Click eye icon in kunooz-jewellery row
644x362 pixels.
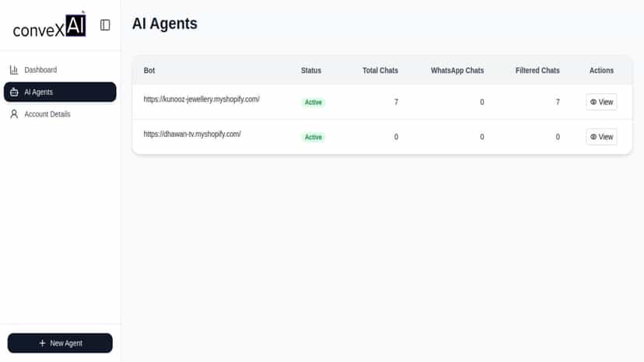click(593, 103)
